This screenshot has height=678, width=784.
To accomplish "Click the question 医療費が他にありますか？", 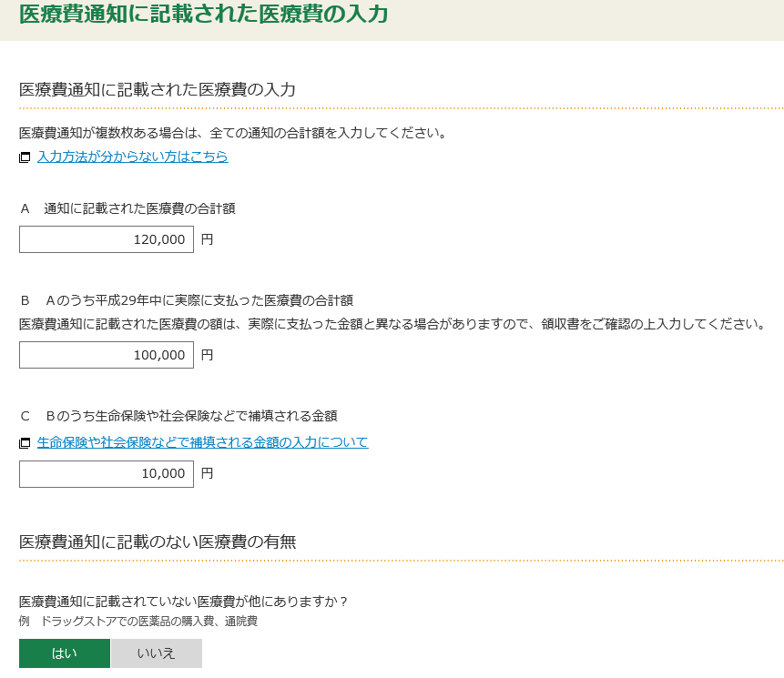I will [x=183, y=601].
